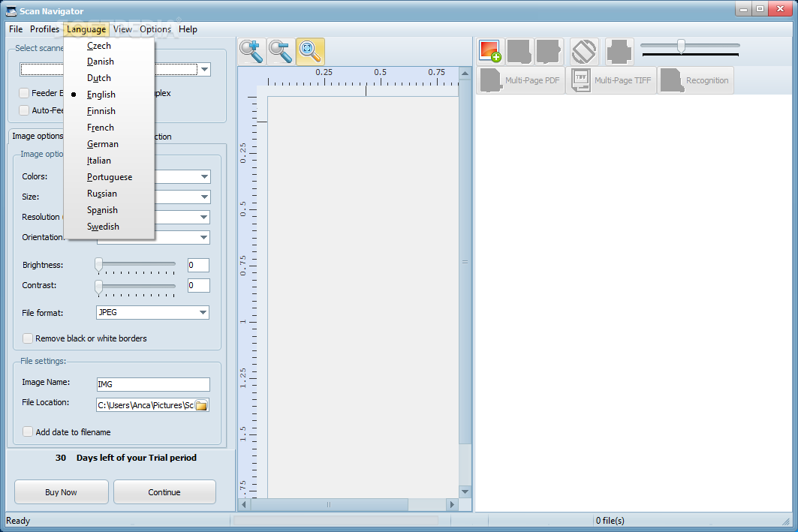Toggle the highlighted zoom-to-fit magnifier icon

tap(310, 51)
